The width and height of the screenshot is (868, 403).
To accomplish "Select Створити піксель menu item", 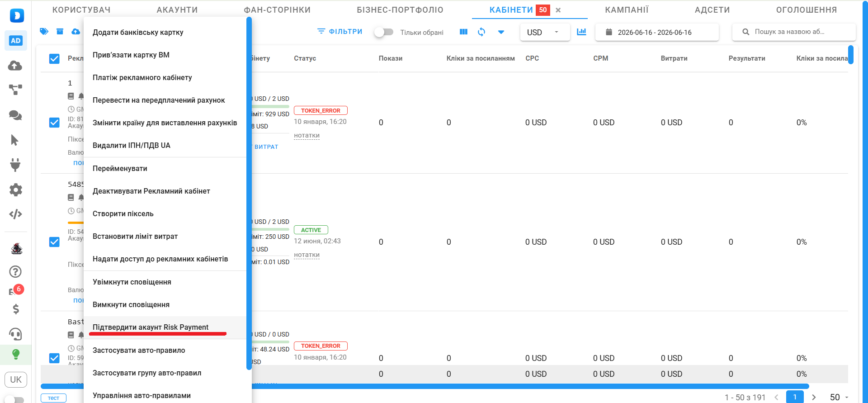I will coord(165,213).
